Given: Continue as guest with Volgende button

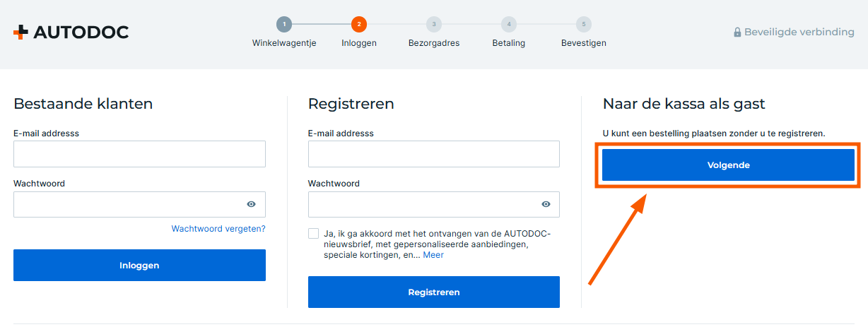Looking at the screenshot, I should (x=728, y=165).
